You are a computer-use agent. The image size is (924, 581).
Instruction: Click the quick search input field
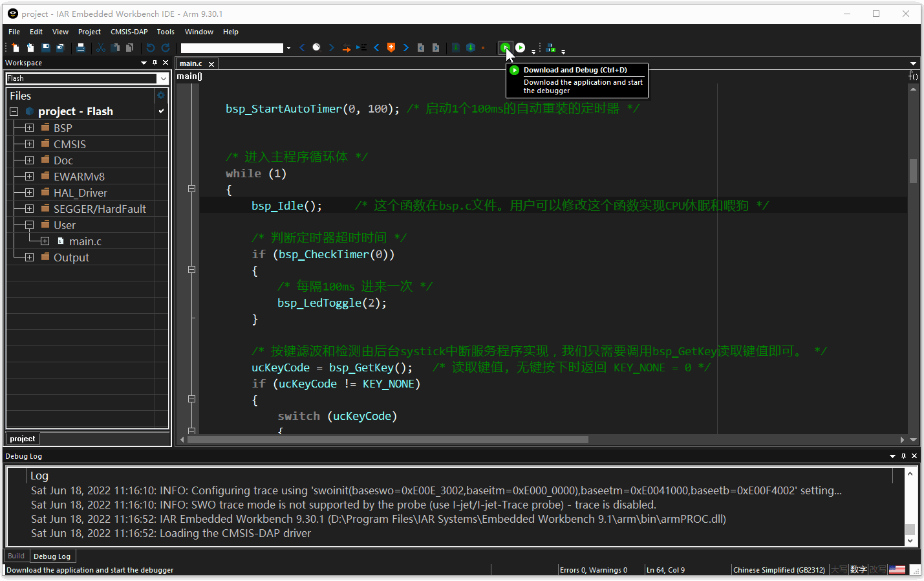[x=232, y=48]
